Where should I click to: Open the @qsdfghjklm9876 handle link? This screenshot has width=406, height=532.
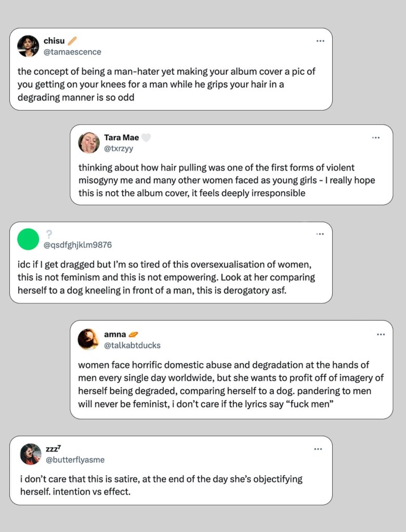(x=78, y=245)
